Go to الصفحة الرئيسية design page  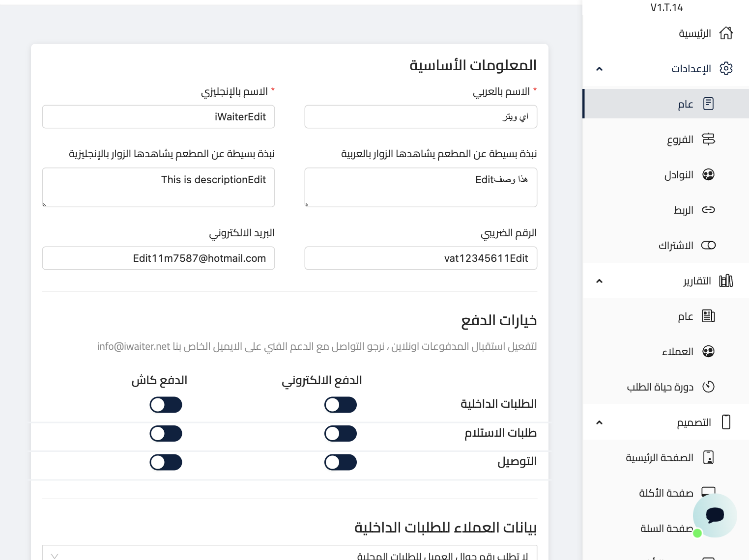pos(659,458)
